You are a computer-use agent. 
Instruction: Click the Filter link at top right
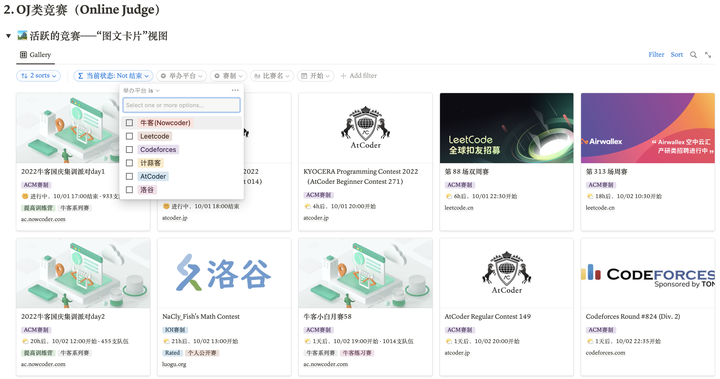(656, 55)
